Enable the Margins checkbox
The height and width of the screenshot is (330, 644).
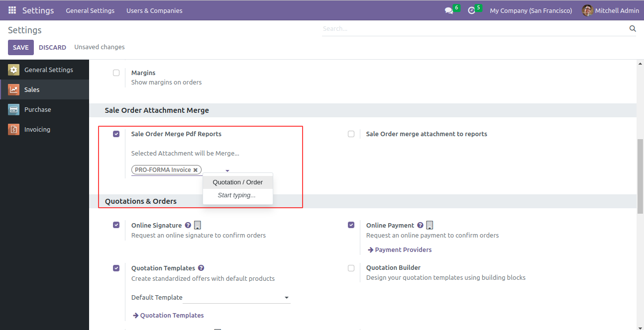116,73
